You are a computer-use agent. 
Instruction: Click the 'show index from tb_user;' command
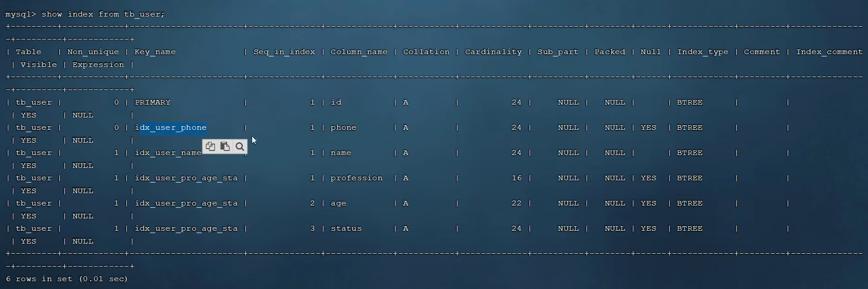(103, 14)
